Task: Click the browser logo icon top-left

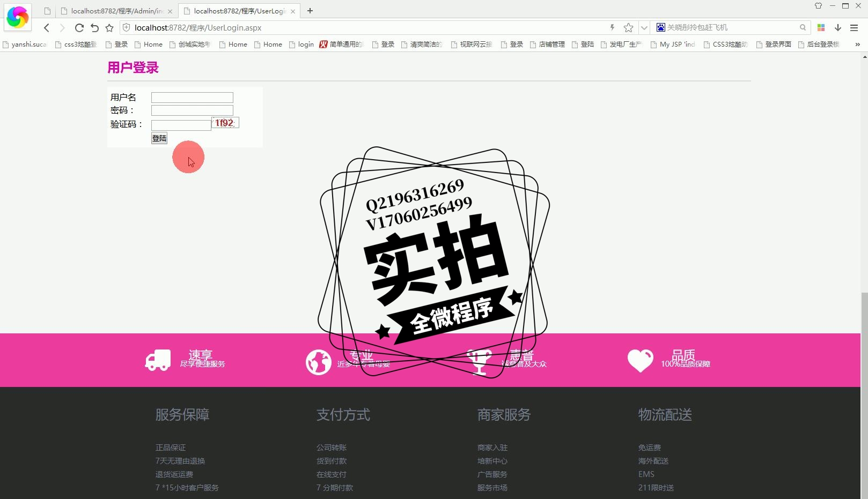Action: (17, 17)
